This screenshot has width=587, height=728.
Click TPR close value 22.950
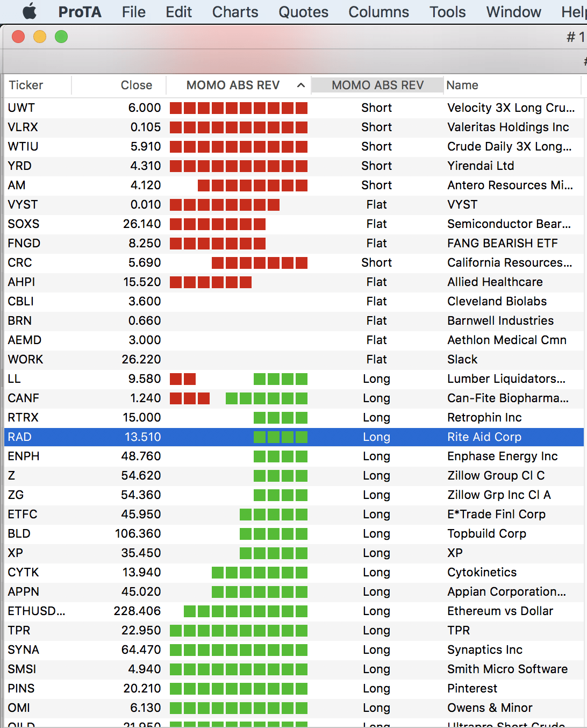(141, 630)
